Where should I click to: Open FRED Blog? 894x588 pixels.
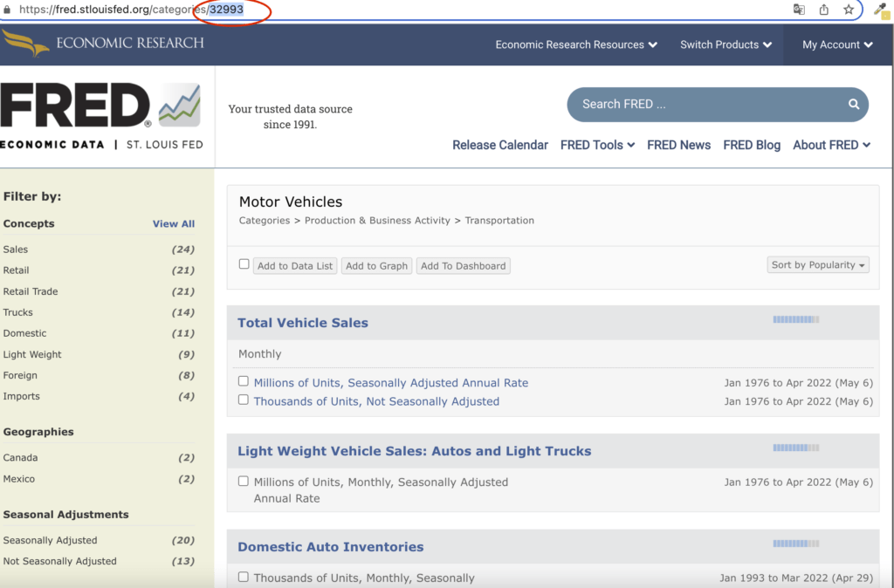click(752, 145)
